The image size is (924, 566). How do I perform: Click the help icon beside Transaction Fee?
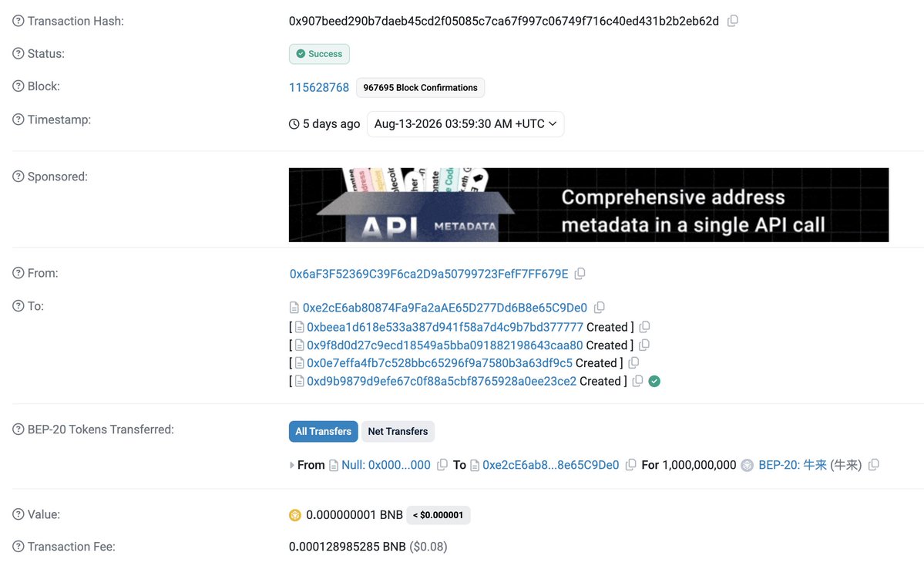18,547
